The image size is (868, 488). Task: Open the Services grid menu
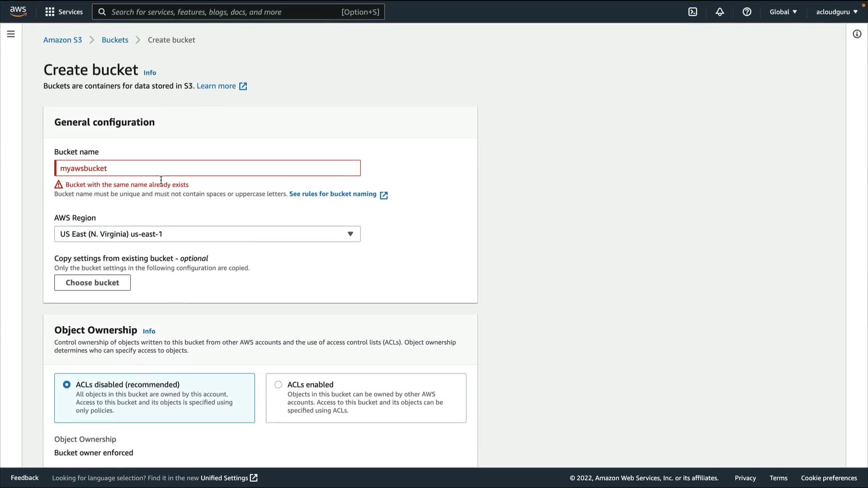[x=64, y=12]
